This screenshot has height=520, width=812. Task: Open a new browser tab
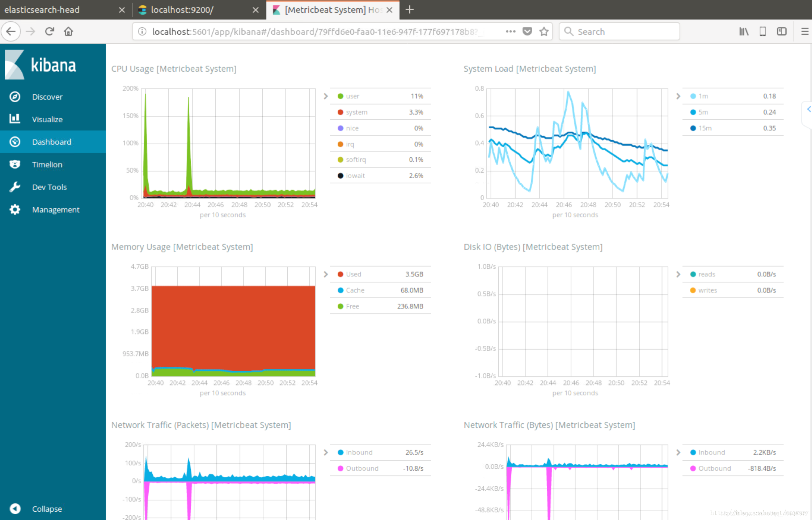pos(410,10)
